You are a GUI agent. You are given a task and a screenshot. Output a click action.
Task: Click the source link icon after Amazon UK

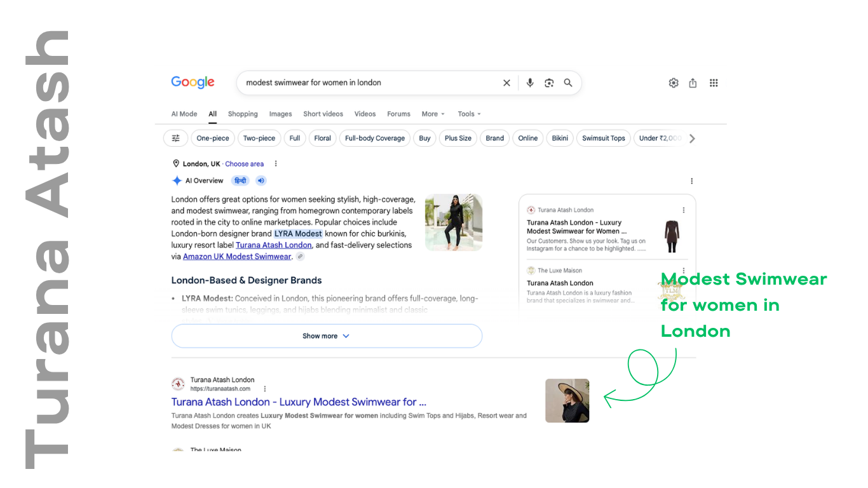coord(300,257)
